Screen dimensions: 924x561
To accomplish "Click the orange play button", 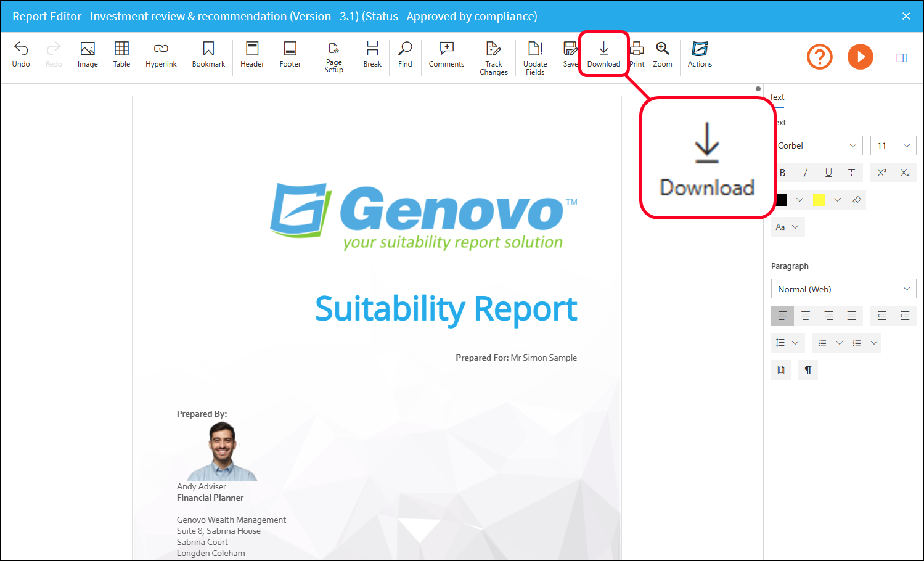I will coord(861,57).
